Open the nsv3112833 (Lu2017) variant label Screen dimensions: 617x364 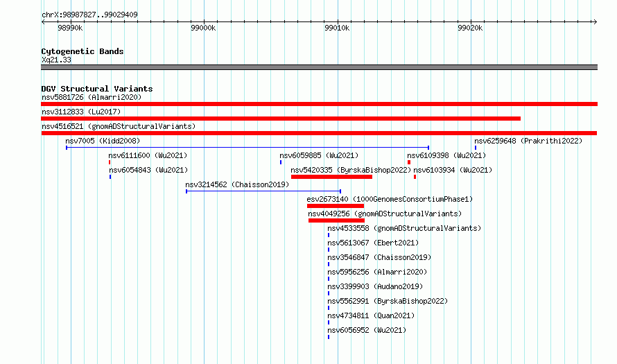(81, 112)
